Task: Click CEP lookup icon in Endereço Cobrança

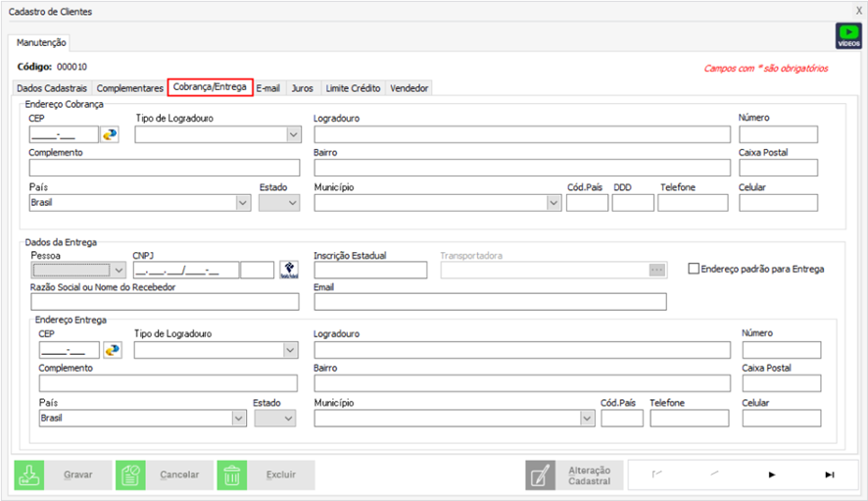Action: (110, 134)
